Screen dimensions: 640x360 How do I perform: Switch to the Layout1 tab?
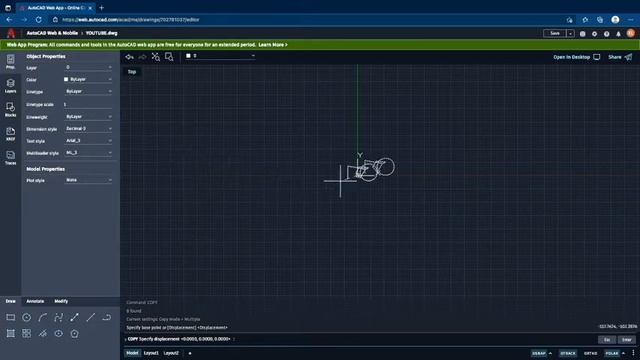151,353
